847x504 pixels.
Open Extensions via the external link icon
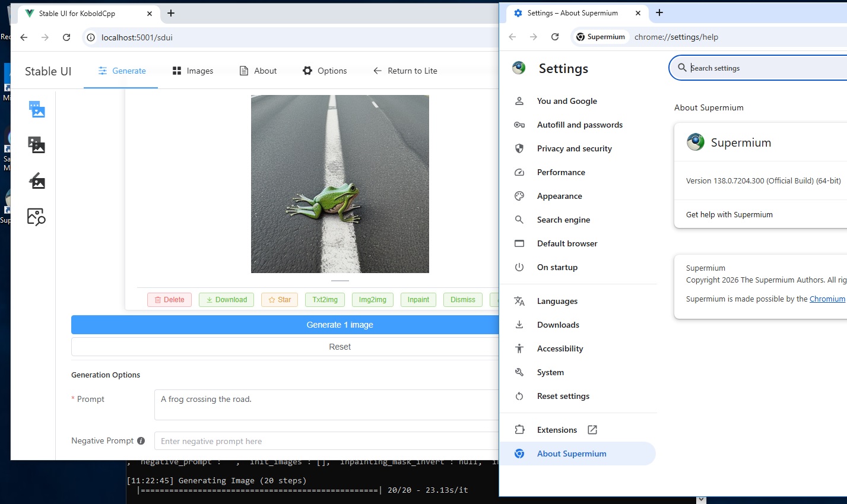(x=592, y=430)
